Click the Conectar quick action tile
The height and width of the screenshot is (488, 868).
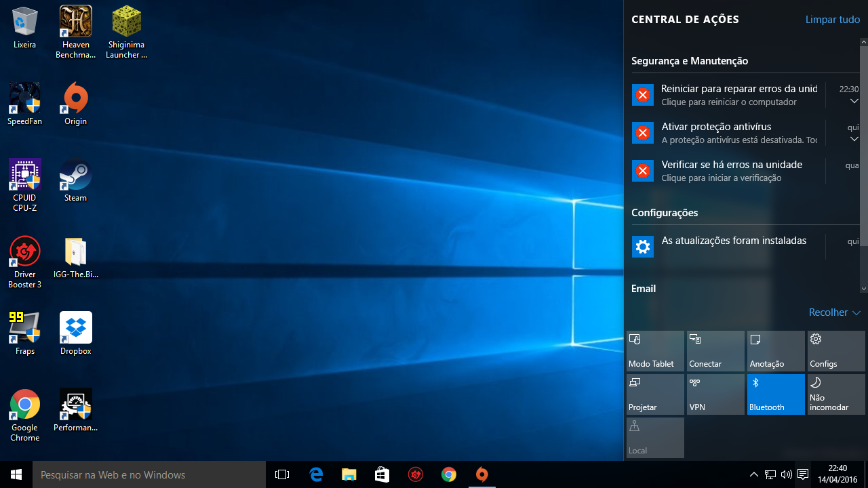tap(715, 351)
